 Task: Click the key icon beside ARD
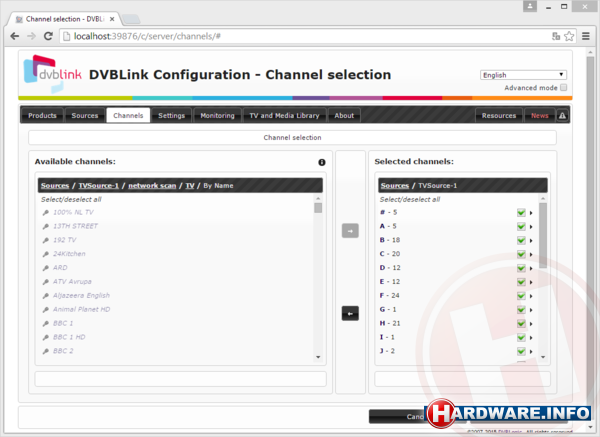[x=46, y=268]
